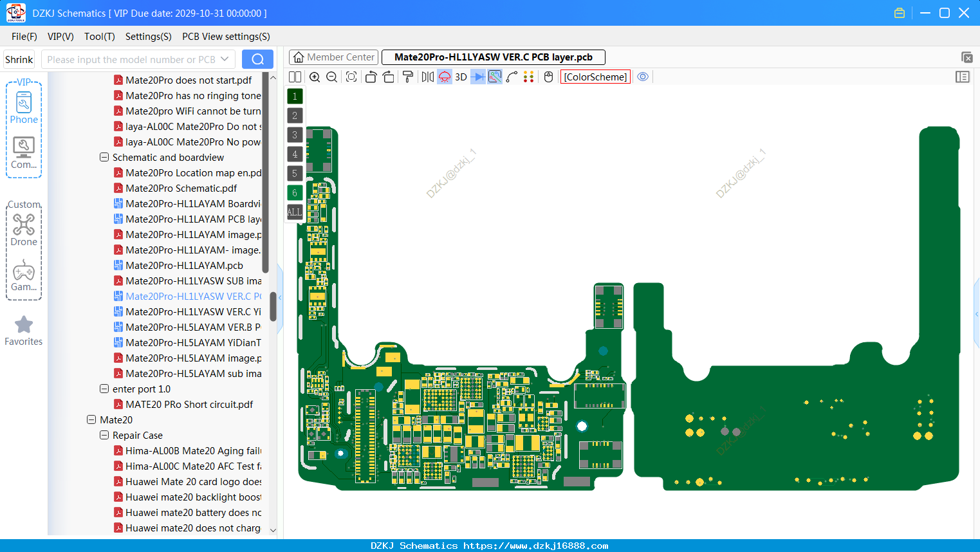
Task: Collapse the Schematic and boardview folder
Action: click(x=104, y=158)
